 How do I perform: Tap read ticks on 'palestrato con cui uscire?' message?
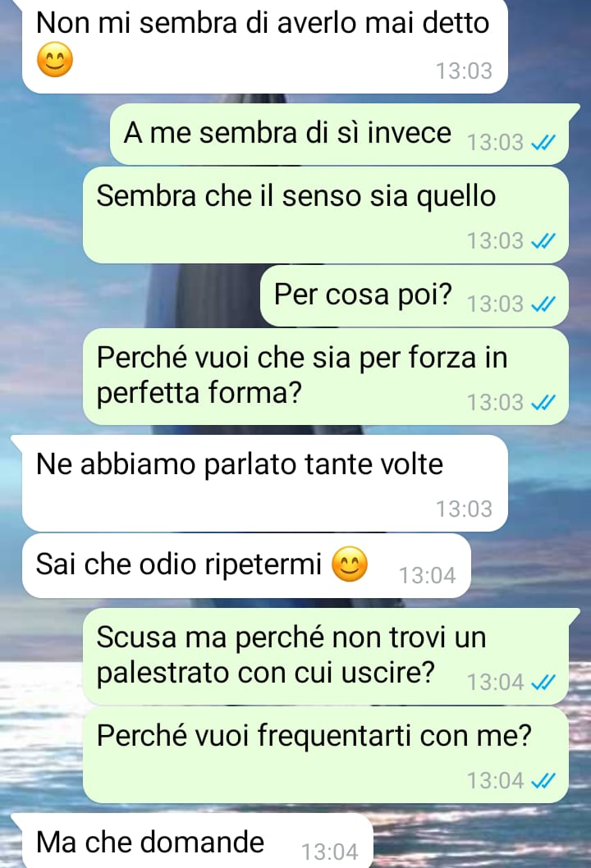click(543, 683)
